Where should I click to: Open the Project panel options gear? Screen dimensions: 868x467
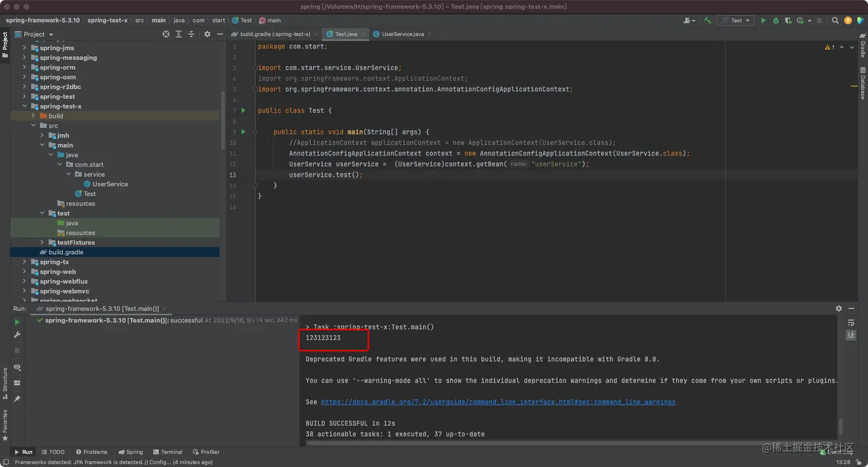coord(207,34)
